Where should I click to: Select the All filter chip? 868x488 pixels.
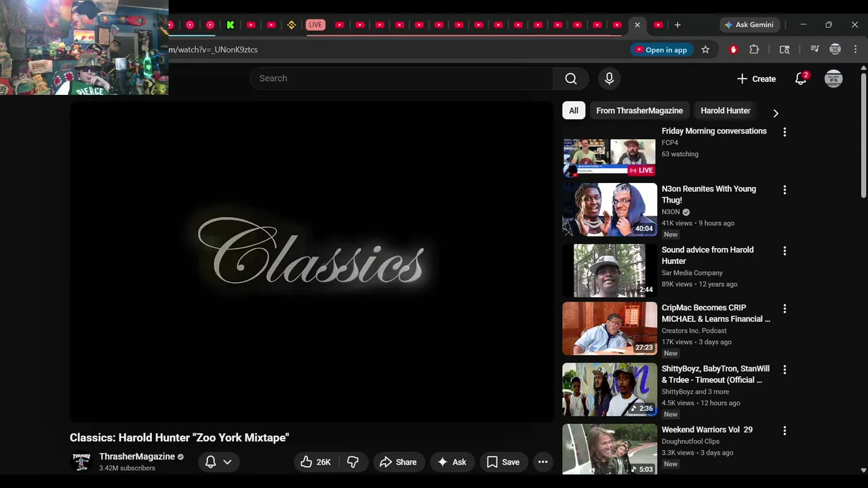click(574, 110)
